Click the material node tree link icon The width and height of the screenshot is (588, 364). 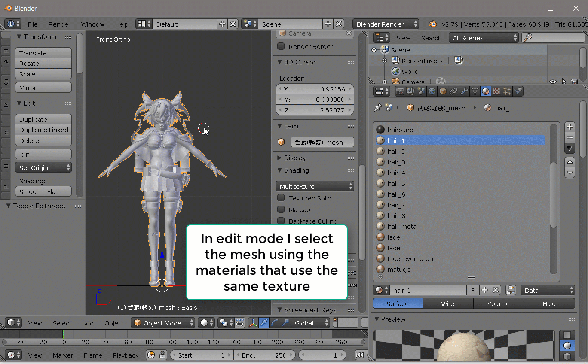511,290
